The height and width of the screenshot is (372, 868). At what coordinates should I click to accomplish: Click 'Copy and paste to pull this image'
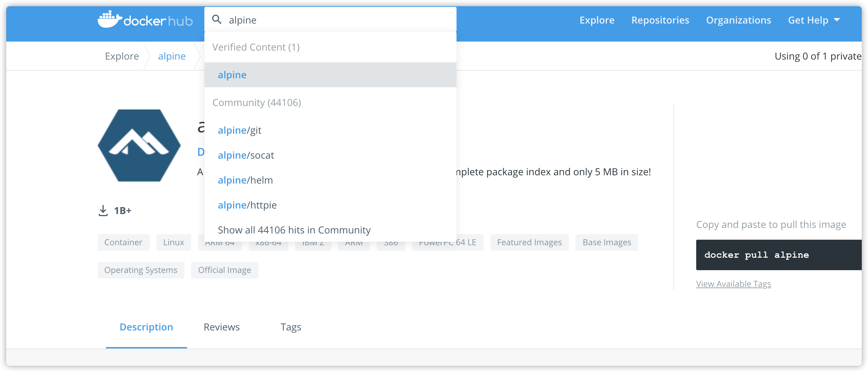[x=771, y=224]
